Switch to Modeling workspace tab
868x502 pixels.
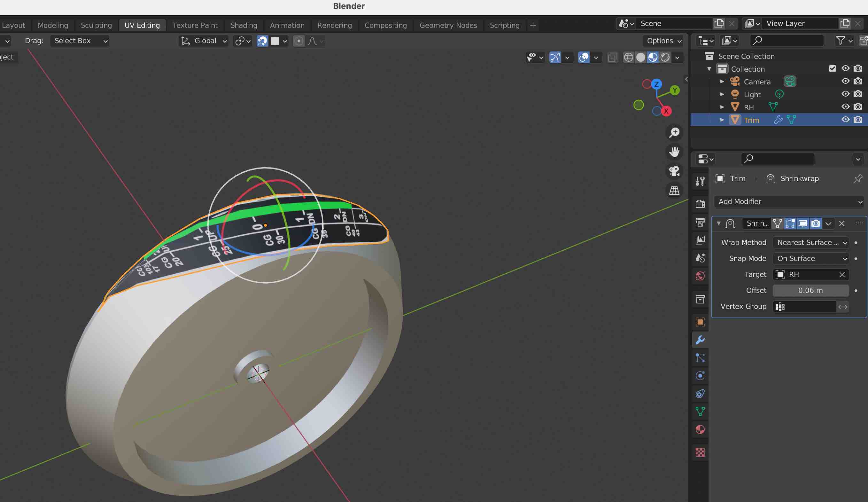53,25
